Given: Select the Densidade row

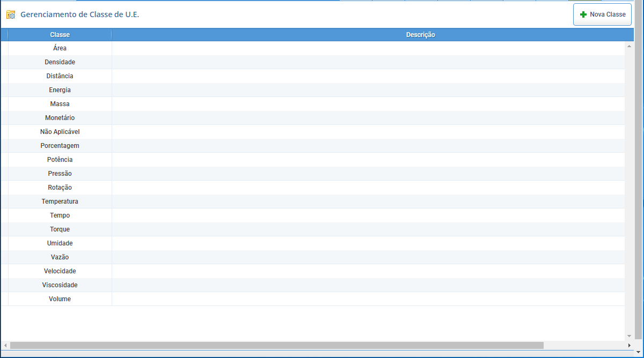Looking at the screenshot, I should pos(313,62).
